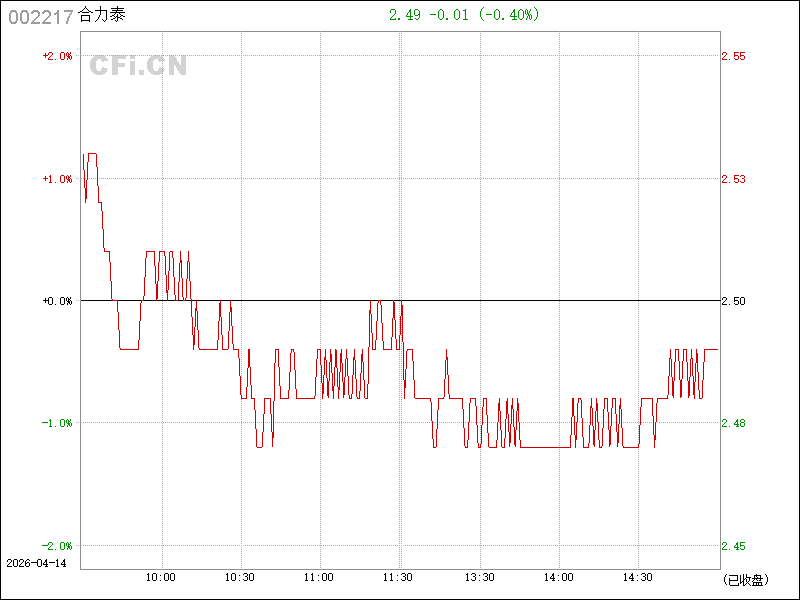Select the 11:30 time marker

point(399,577)
